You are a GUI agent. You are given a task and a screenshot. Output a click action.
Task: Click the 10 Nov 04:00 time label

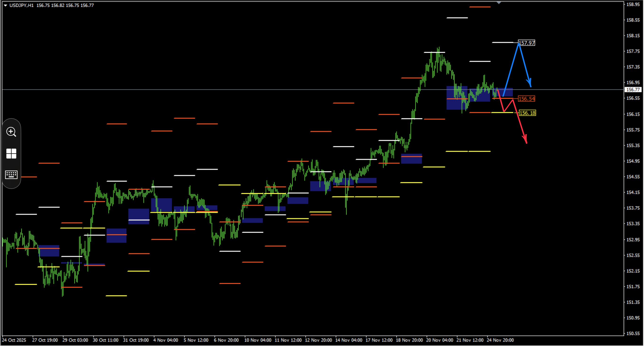pyautogui.click(x=258, y=340)
